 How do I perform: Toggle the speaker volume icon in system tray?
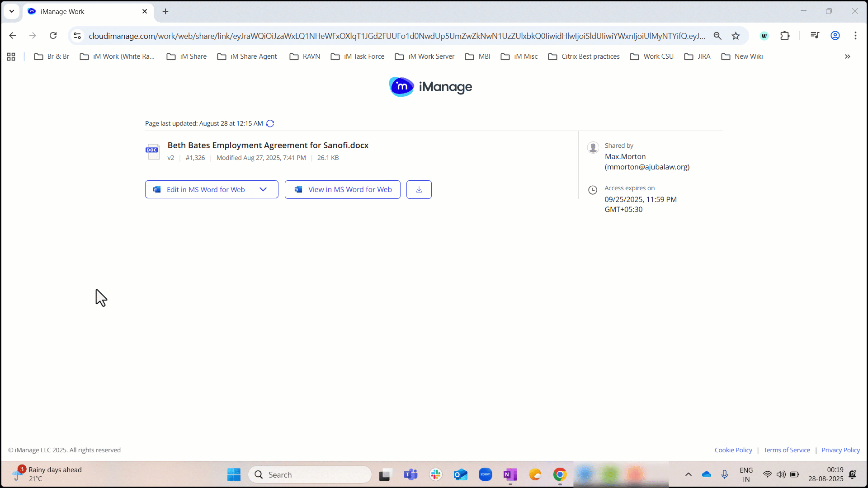[x=782, y=475]
